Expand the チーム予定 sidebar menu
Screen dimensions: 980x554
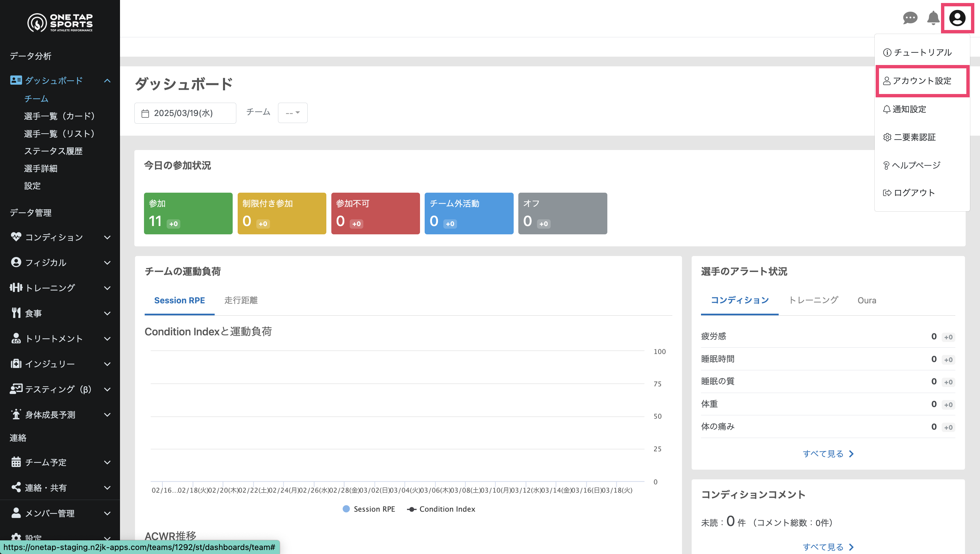(x=107, y=462)
